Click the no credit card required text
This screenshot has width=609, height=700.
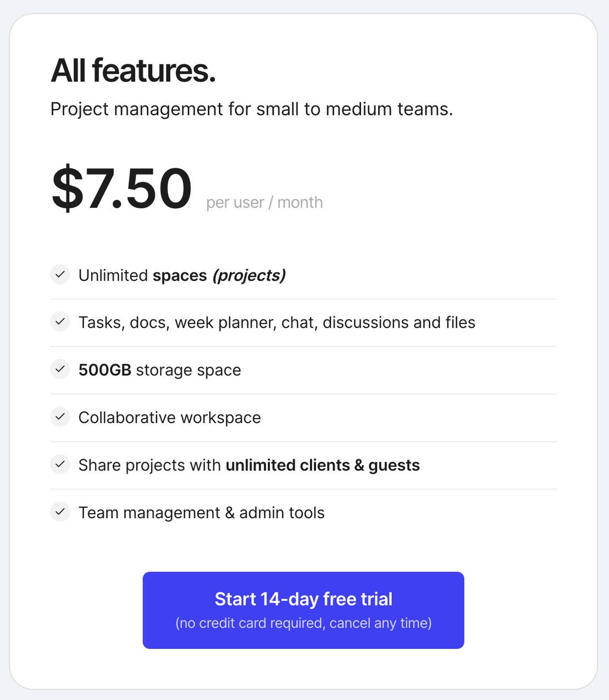pos(303,623)
